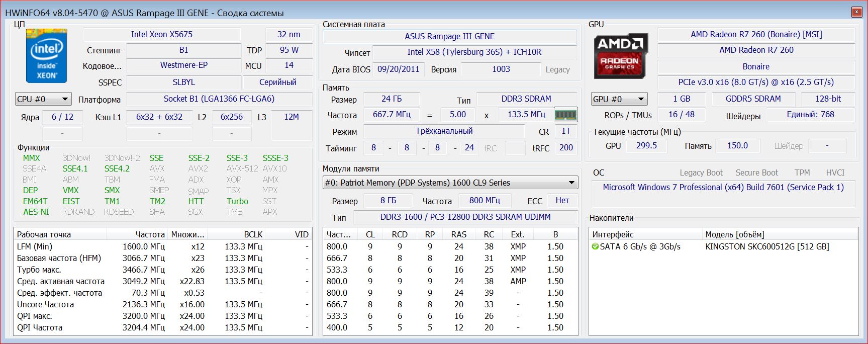Click the RCD column header
The image size is (868, 344).
click(x=400, y=234)
